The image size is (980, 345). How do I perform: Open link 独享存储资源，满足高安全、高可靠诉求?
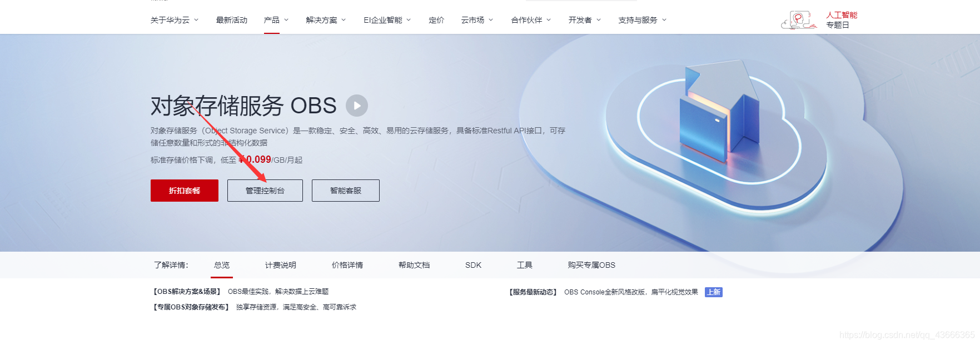(296, 307)
